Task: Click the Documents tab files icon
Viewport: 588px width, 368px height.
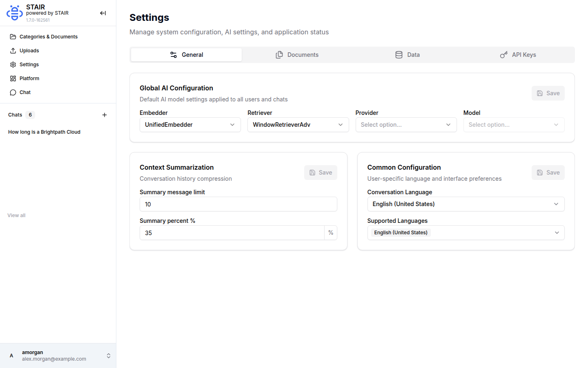Action: [279, 55]
